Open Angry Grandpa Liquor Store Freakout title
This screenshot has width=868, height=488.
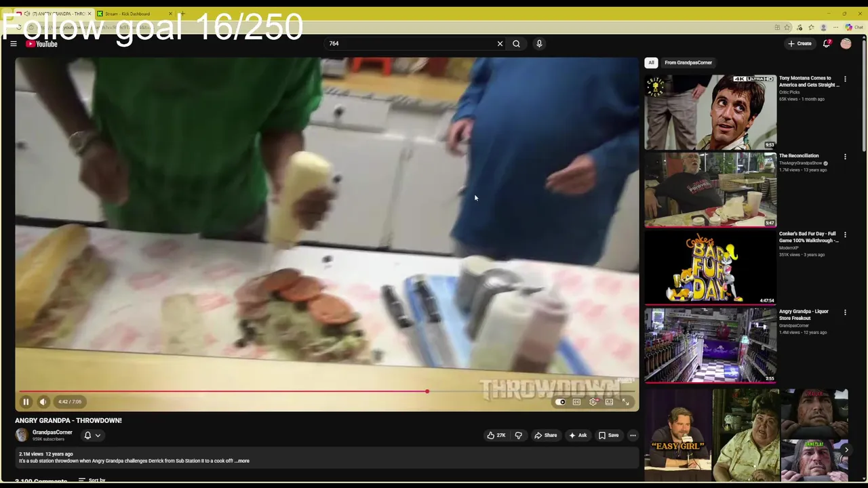point(804,315)
